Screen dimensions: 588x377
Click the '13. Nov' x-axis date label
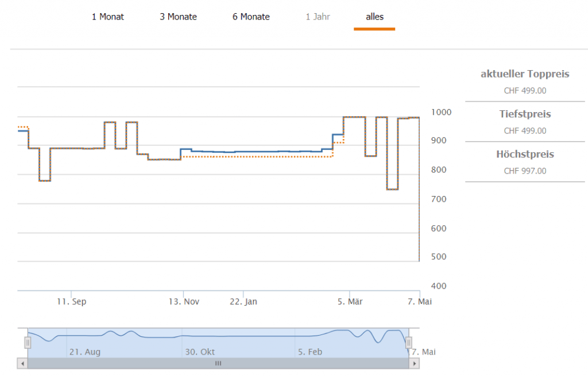click(x=183, y=302)
